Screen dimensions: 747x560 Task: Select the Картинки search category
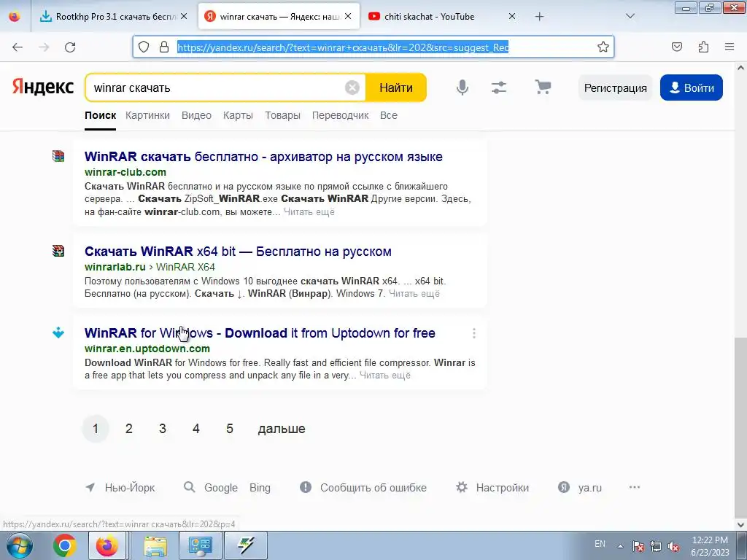point(147,115)
